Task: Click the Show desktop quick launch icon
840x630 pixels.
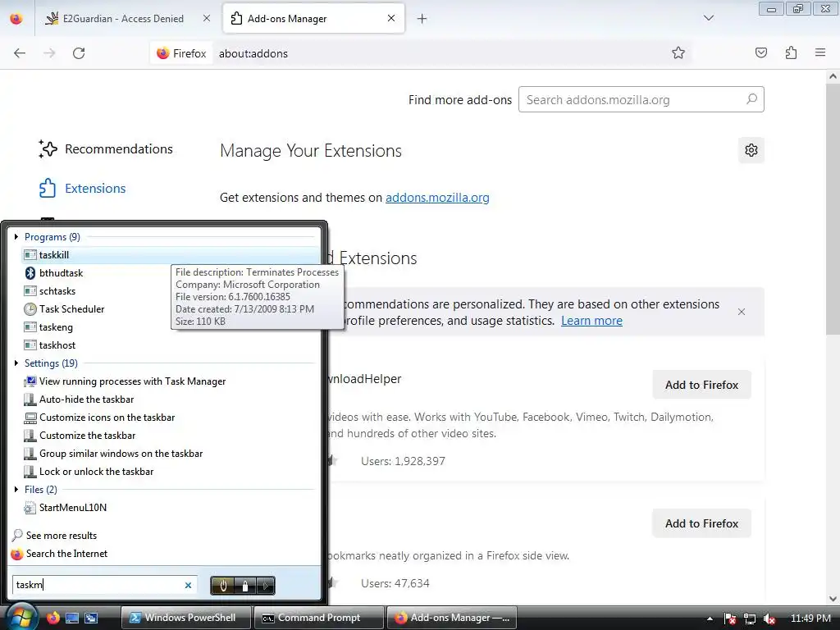Action: click(x=72, y=618)
